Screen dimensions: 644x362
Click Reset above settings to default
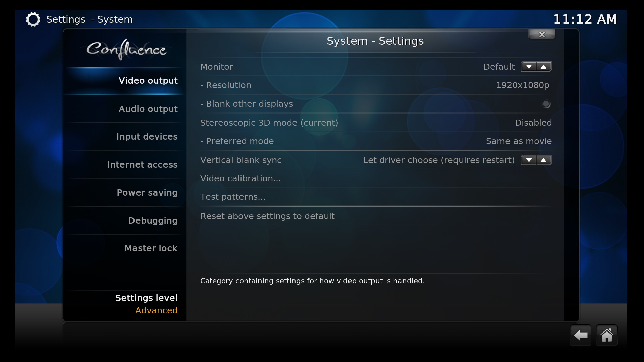click(x=376, y=216)
